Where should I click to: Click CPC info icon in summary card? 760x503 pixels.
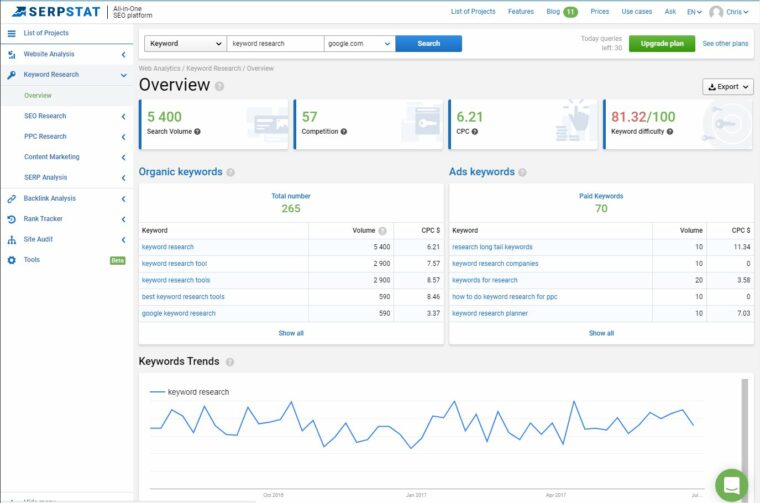[x=475, y=131]
